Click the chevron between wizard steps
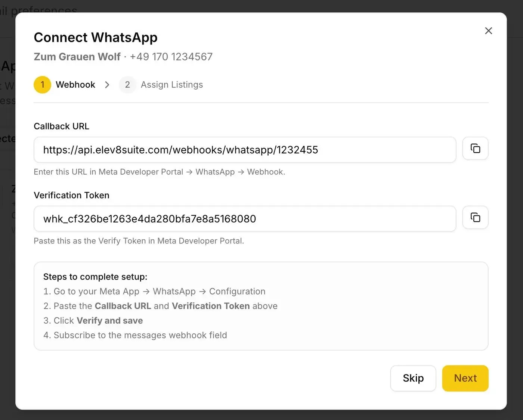The width and height of the screenshot is (523, 420). (107, 85)
